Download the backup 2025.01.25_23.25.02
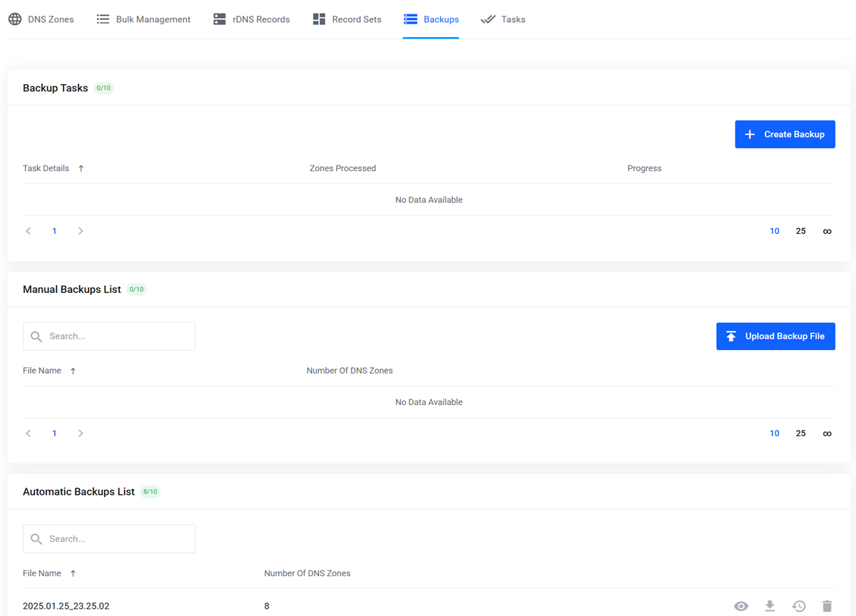 click(770, 605)
